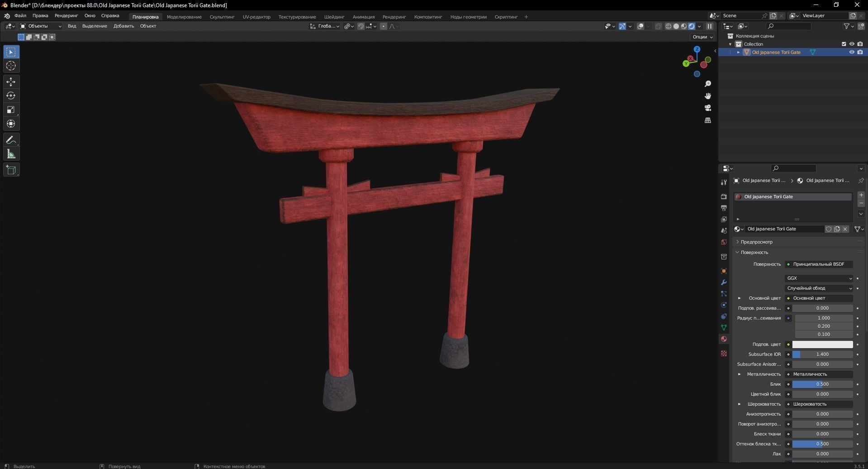Image resolution: width=868 pixels, height=469 pixels.
Task: Open the File menu
Action: [x=20, y=16]
